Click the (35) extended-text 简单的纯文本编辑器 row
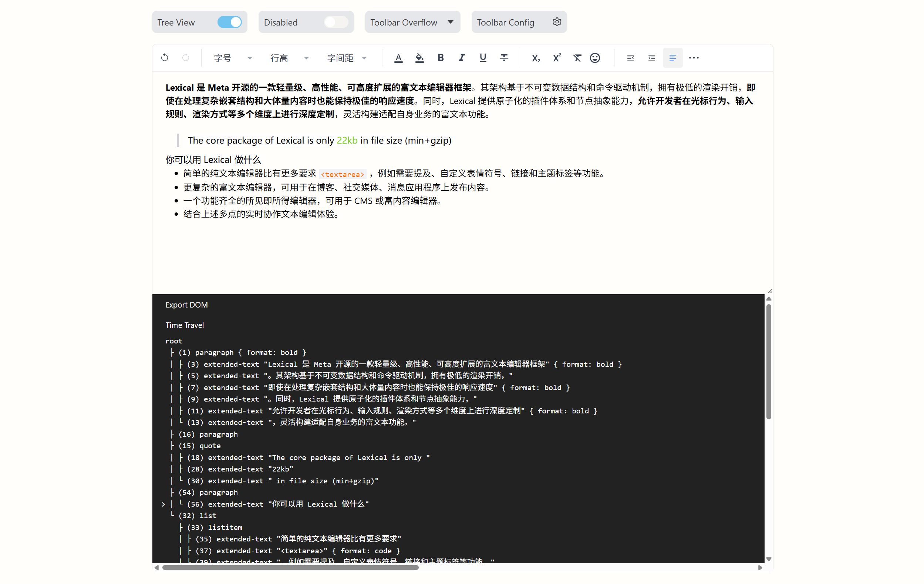This screenshot has height=584, width=924. pyautogui.click(x=298, y=539)
